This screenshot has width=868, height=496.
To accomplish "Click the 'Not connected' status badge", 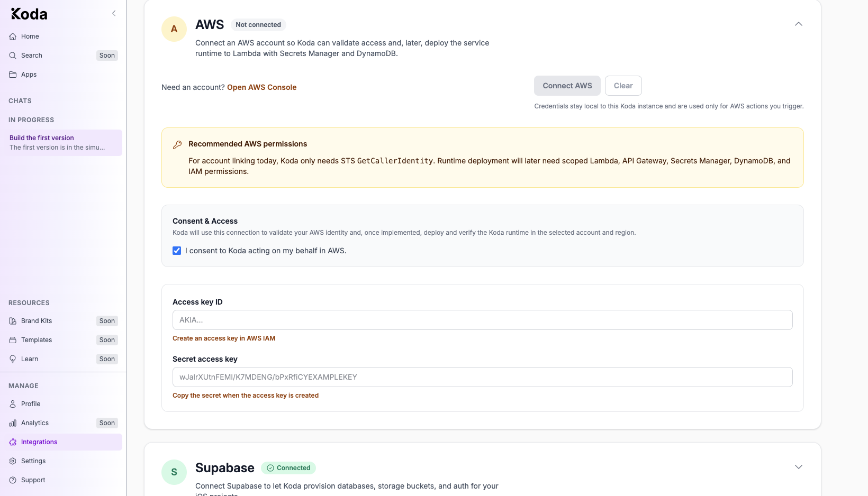I will click(258, 25).
